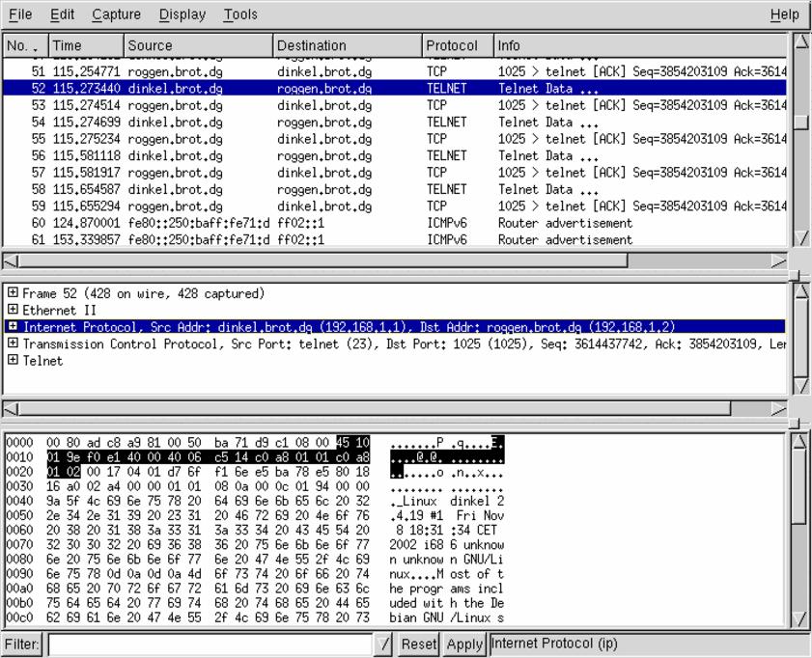Expand the Transmission Control Protocol node
Image resolution: width=812 pixels, height=658 pixels.
[13, 343]
